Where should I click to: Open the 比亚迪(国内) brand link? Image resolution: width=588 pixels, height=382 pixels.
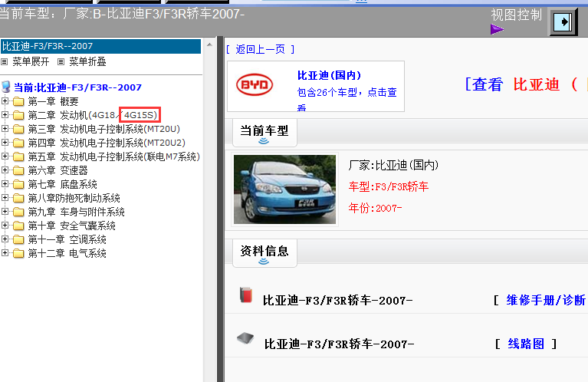pos(329,75)
